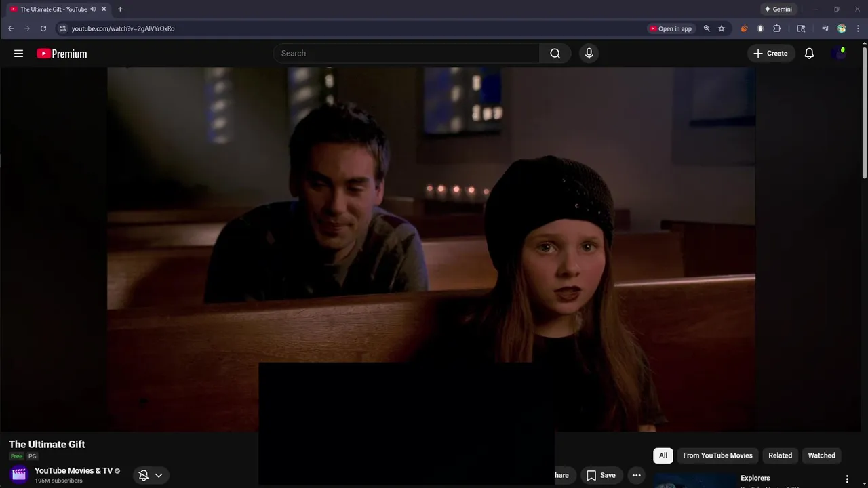Open notification preferences dropdown for channel
Viewport: 868px width, 488px height.
(151, 475)
